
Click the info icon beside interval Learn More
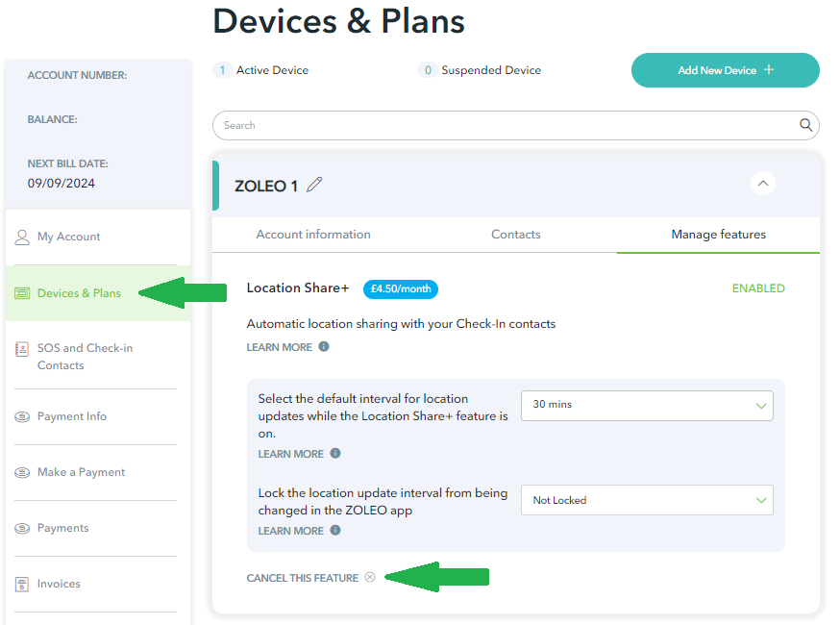[335, 453]
